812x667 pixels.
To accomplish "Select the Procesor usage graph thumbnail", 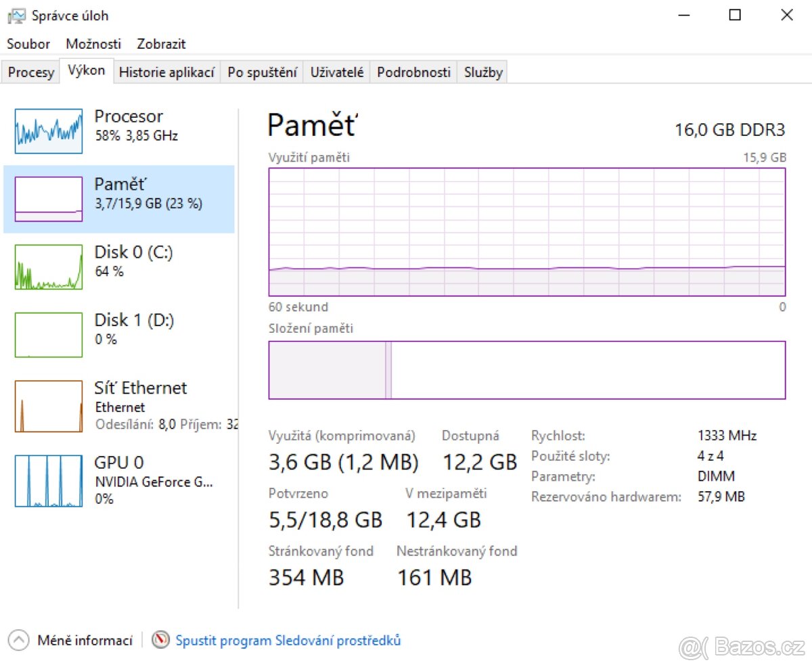I will [x=49, y=131].
